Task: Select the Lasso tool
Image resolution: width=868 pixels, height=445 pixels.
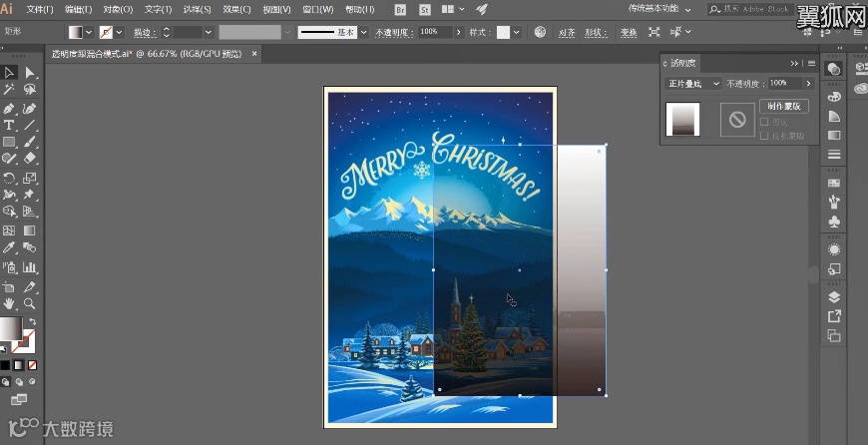Action: (x=30, y=90)
